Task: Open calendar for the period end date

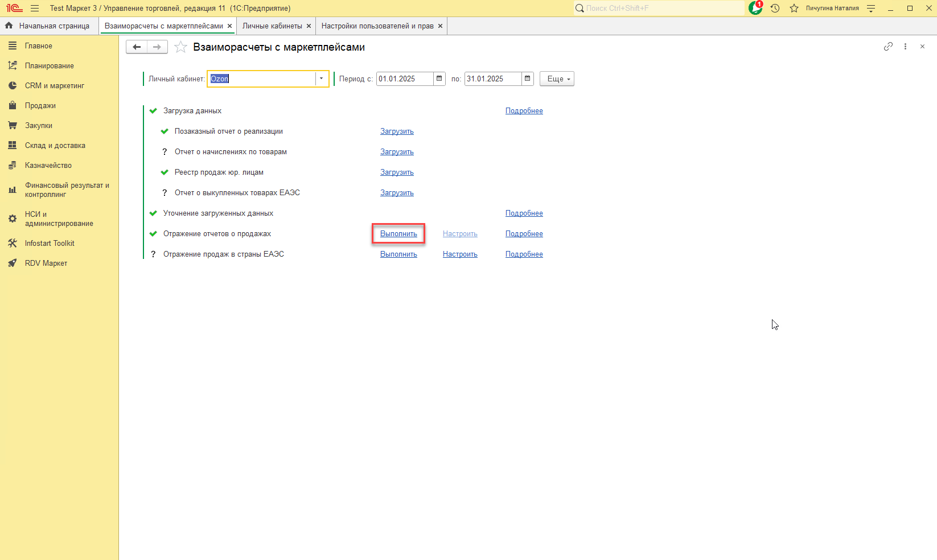Action: (x=528, y=79)
